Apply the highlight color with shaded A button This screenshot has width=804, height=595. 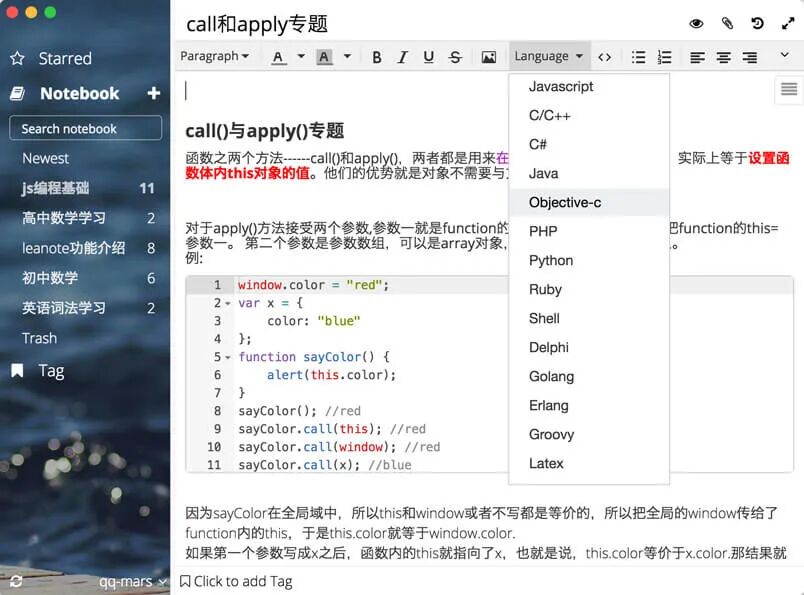click(x=324, y=57)
